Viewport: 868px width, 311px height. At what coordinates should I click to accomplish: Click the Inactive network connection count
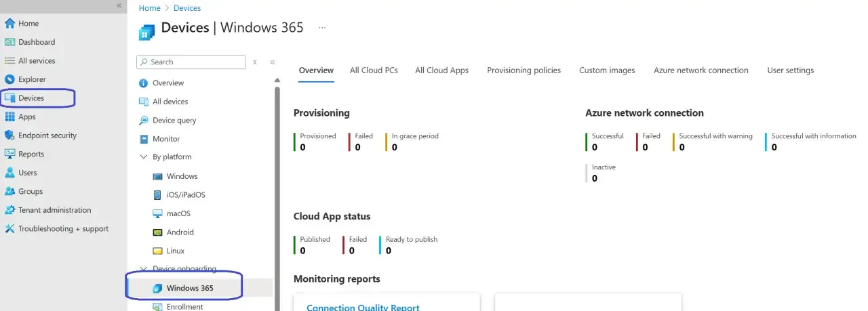click(x=595, y=178)
